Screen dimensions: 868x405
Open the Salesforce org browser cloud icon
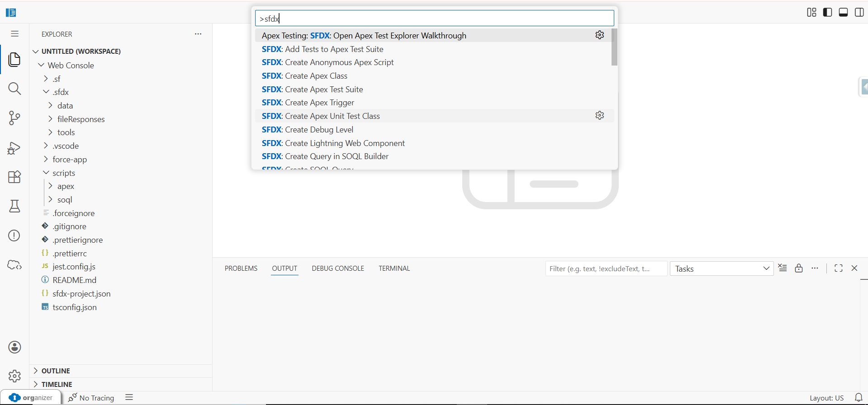14,265
